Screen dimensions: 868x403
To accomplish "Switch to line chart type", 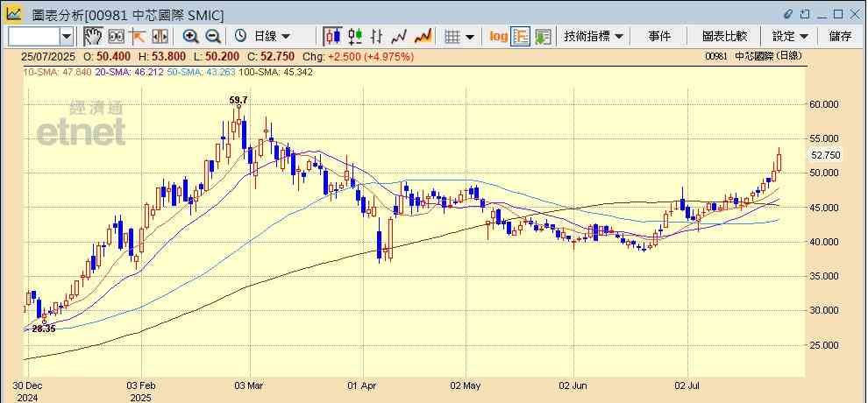I will [x=399, y=37].
